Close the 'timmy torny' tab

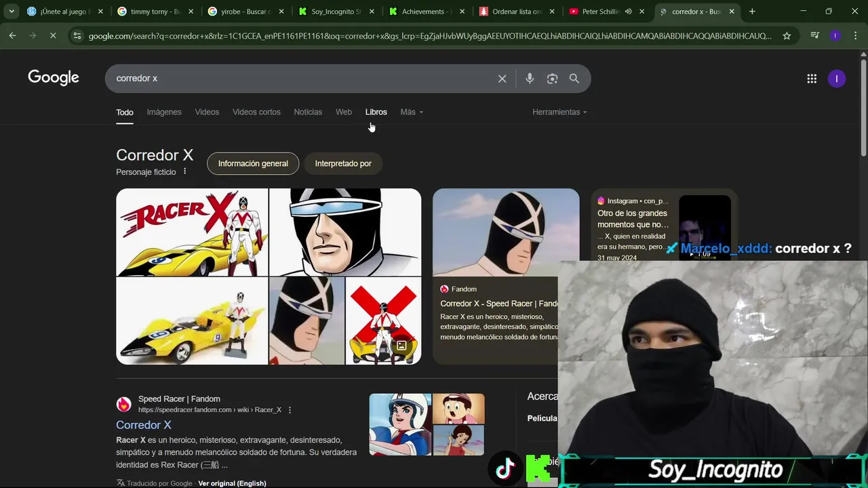[191, 12]
